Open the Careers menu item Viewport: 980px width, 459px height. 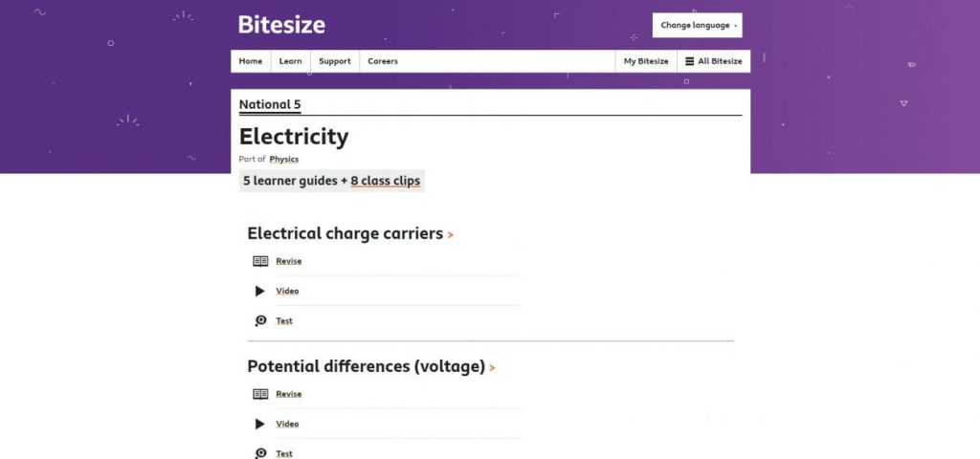(383, 61)
